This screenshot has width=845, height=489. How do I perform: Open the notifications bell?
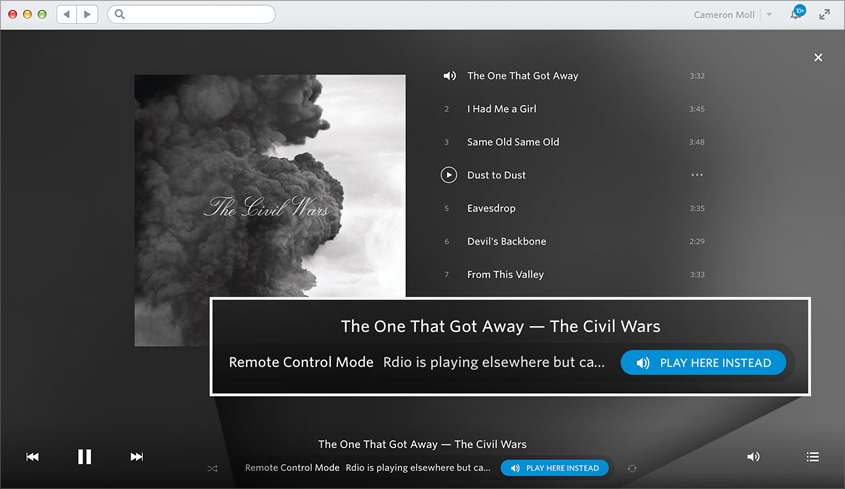pos(797,13)
